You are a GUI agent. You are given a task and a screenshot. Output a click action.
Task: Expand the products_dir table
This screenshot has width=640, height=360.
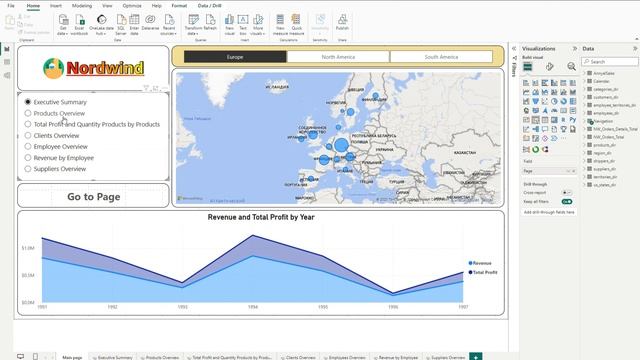(x=584, y=145)
